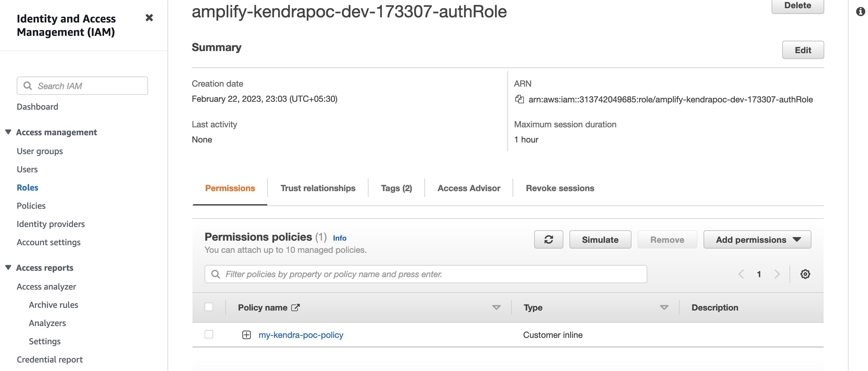The image size is (868, 371).
Task: Open the Add permissions dropdown
Action: point(757,239)
